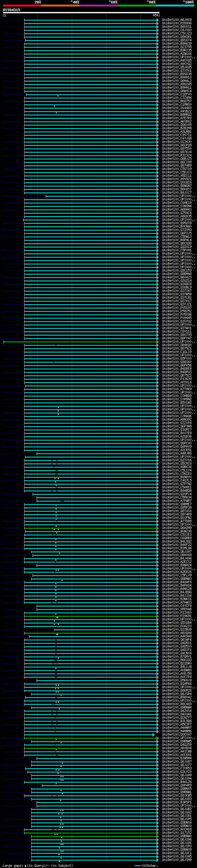
Task: Click alignment bar of UniRef100_Q6FYA7
Action: click(x=91, y=338)
